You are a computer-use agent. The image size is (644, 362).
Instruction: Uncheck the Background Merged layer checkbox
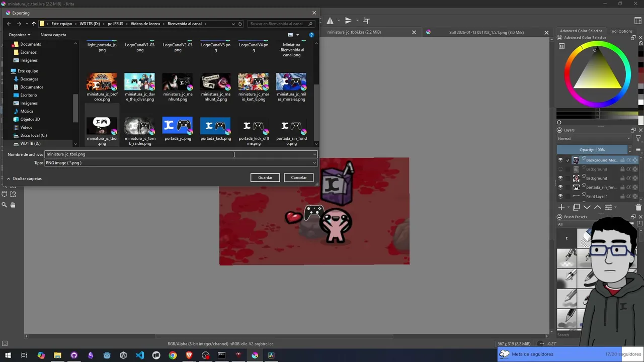[x=568, y=160]
